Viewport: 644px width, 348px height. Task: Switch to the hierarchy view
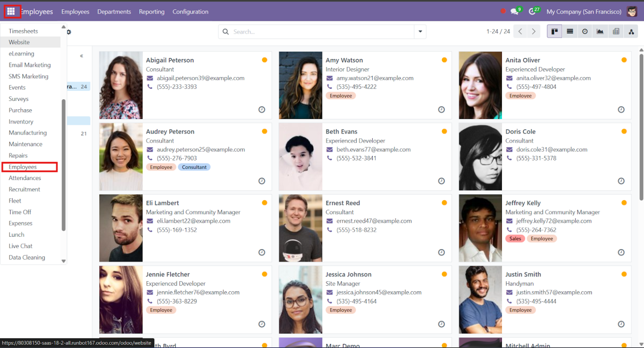coord(631,31)
